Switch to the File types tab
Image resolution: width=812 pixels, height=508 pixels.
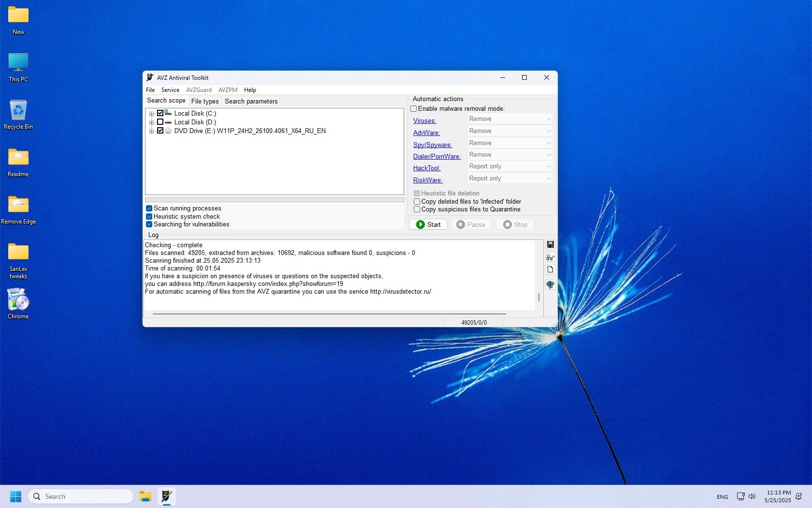(x=205, y=101)
